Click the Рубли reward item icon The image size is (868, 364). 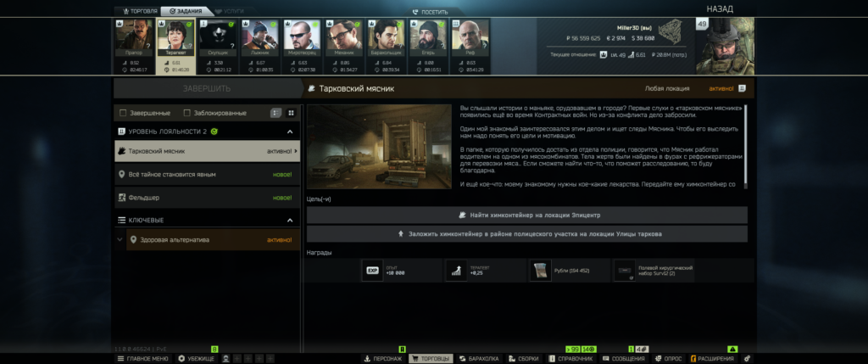pyautogui.click(x=541, y=271)
